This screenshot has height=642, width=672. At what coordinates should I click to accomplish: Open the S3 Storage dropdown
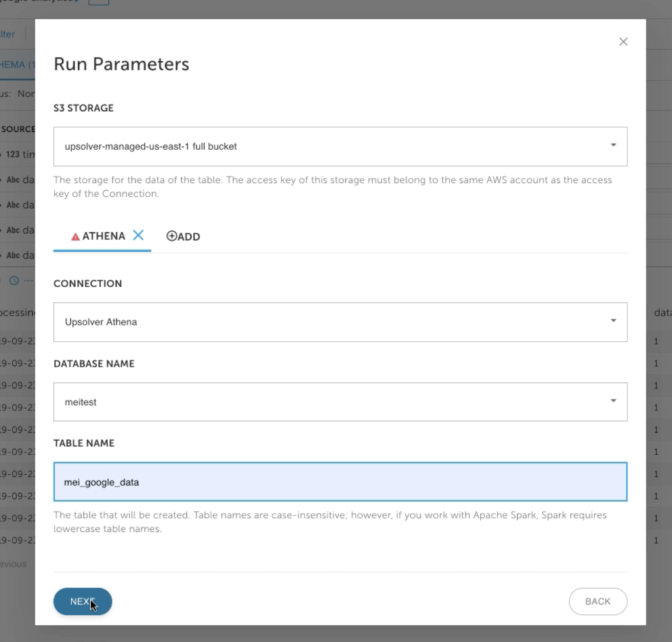point(341,146)
